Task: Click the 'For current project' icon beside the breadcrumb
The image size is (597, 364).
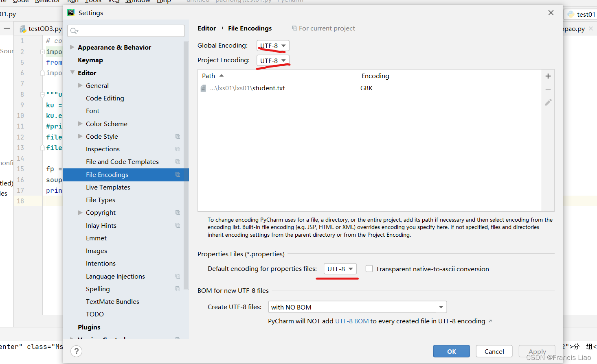Action: coord(294,28)
